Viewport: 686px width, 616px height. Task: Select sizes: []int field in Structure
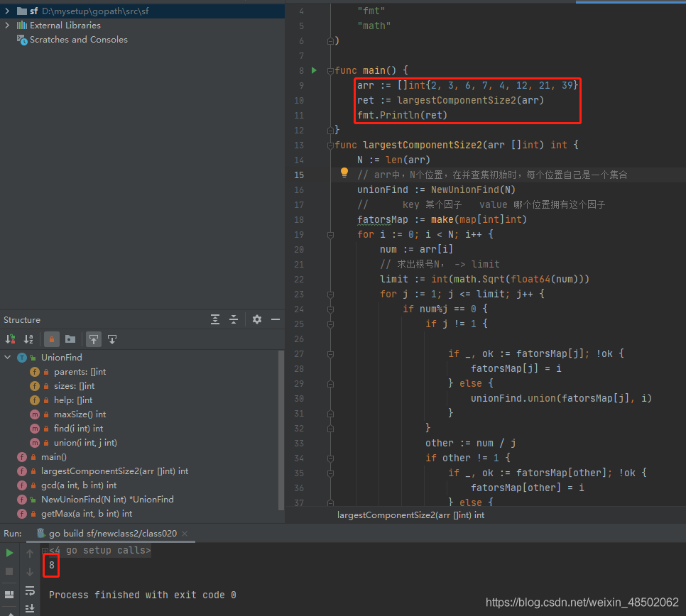[74, 386]
